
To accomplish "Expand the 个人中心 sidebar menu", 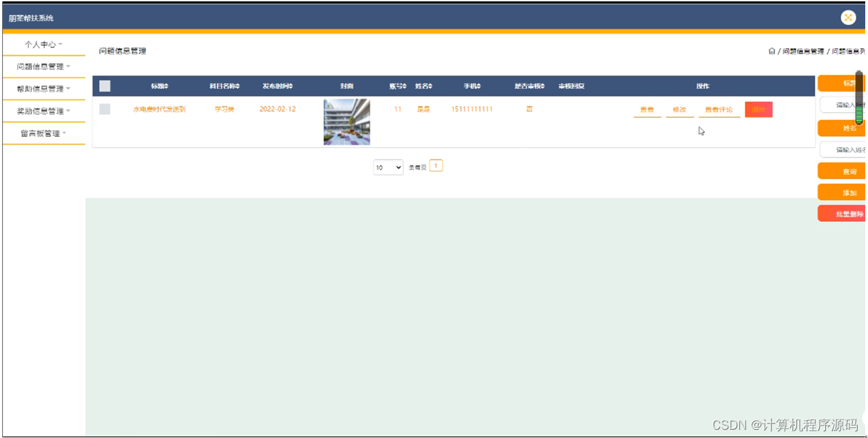I will point(43,44).
